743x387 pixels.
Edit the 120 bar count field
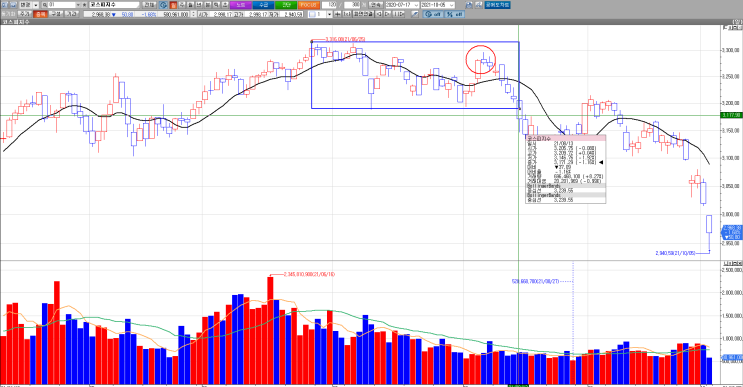329,5
